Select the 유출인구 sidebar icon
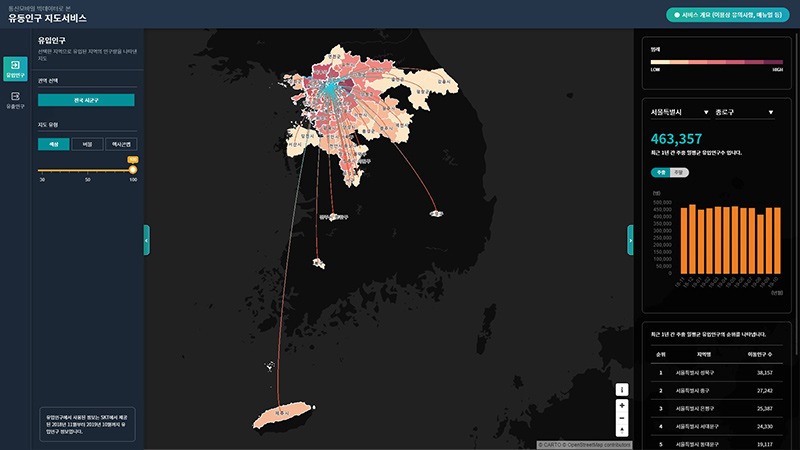800x450 pixels. pos(15,99)
